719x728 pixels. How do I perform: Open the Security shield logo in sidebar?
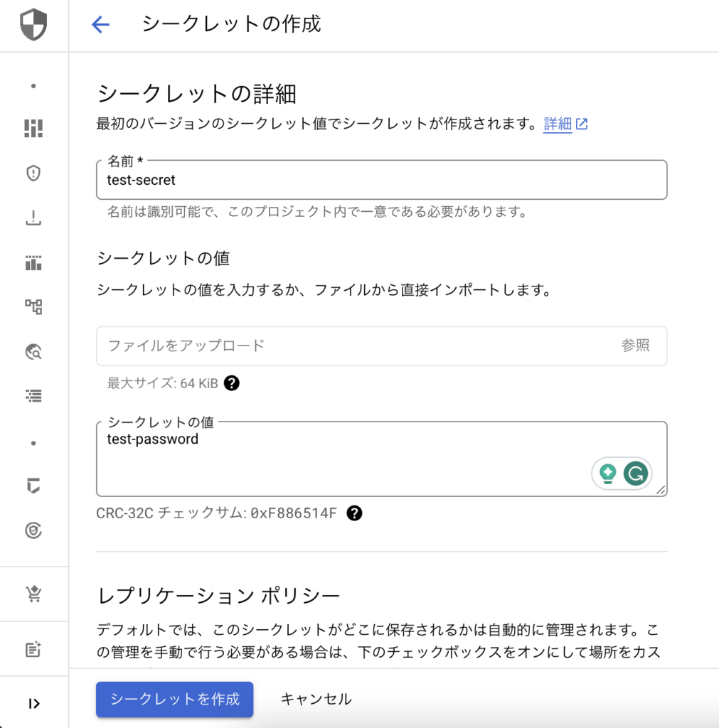[x=33, y=25]
